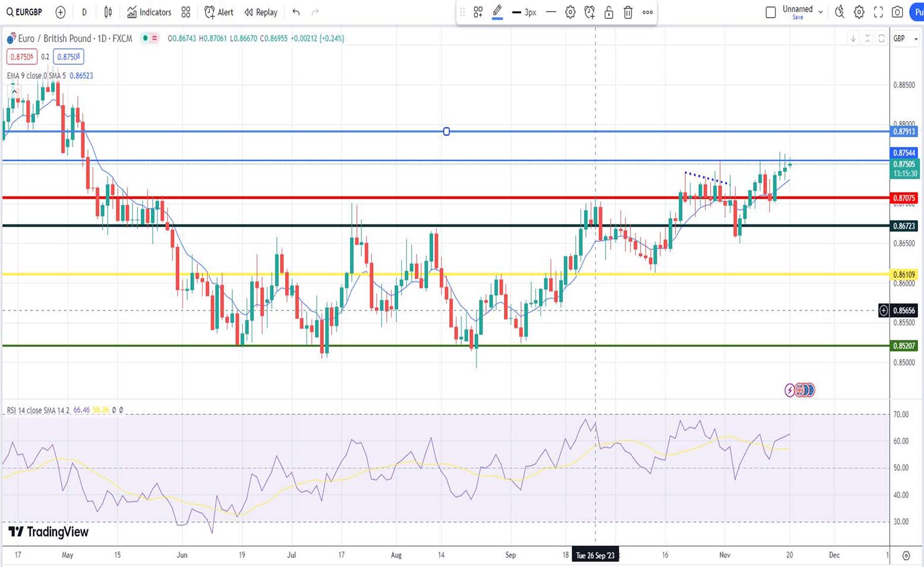Open the candlestick chart style selector

point(108,12)
